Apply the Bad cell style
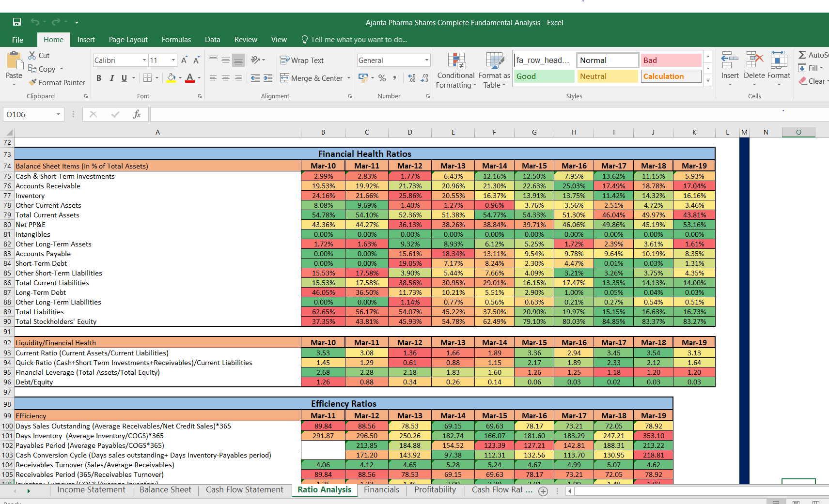 coord(671,61)
